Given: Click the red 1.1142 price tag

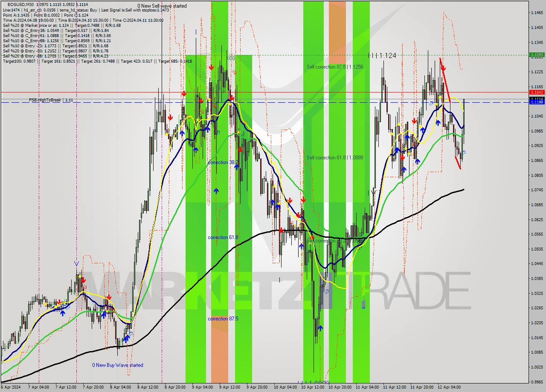Looking at the screenshot, I should pyautogui.click(x=536, y=92).
